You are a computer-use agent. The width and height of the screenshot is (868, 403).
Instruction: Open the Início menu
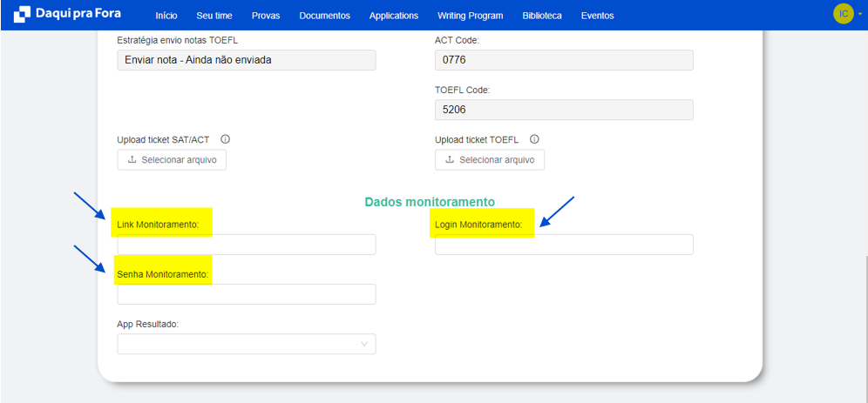point(166,16)
